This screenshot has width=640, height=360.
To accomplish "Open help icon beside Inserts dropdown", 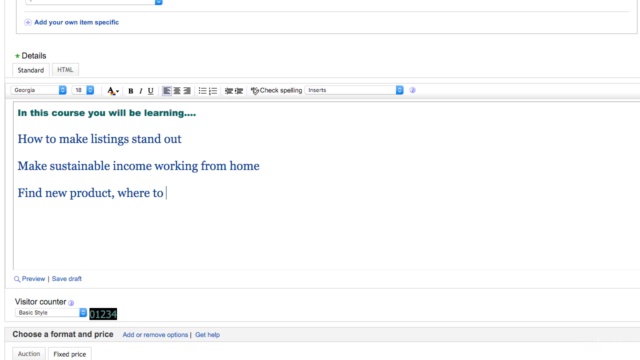I will click(x=412, y=90).
